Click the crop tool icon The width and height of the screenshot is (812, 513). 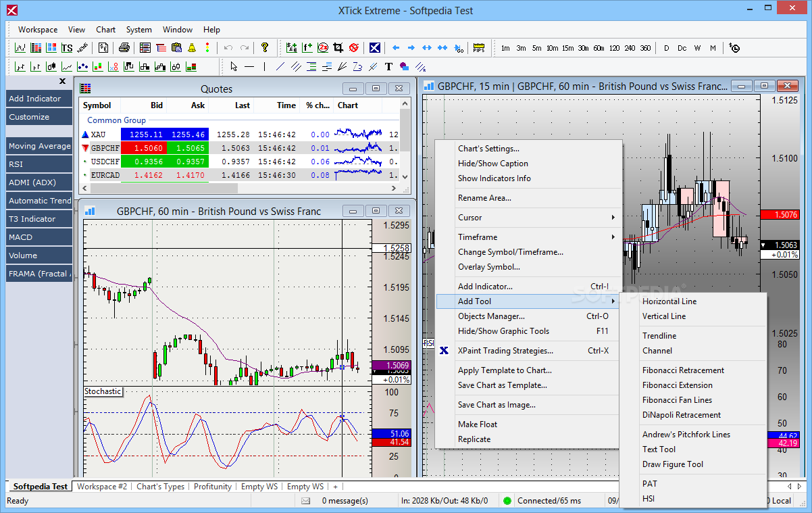tap(339, 48)
